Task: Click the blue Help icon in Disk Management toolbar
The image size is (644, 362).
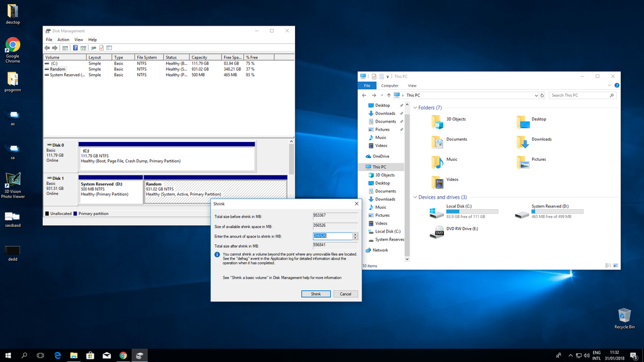Action: coord(75,48)
